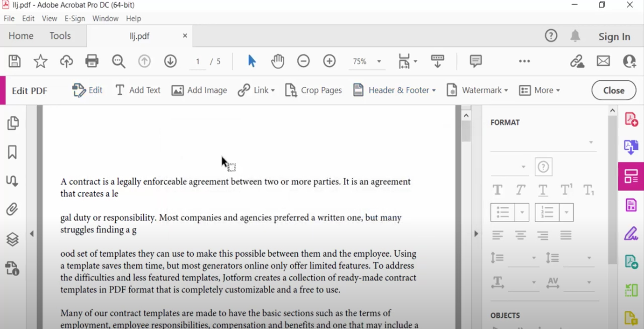Toggle center text alignment
This screenshot has width=644, height=329.
pyautogui.click(x=520, y=235)
